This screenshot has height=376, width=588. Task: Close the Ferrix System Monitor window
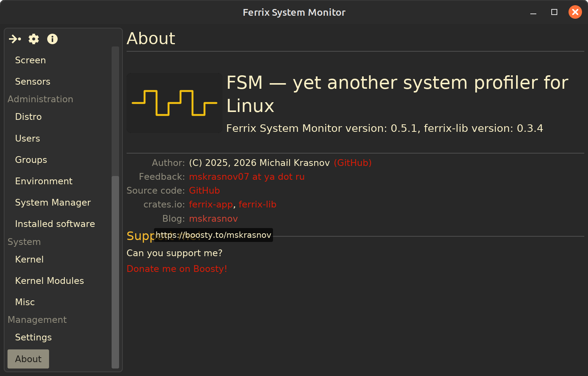(575, 12)
